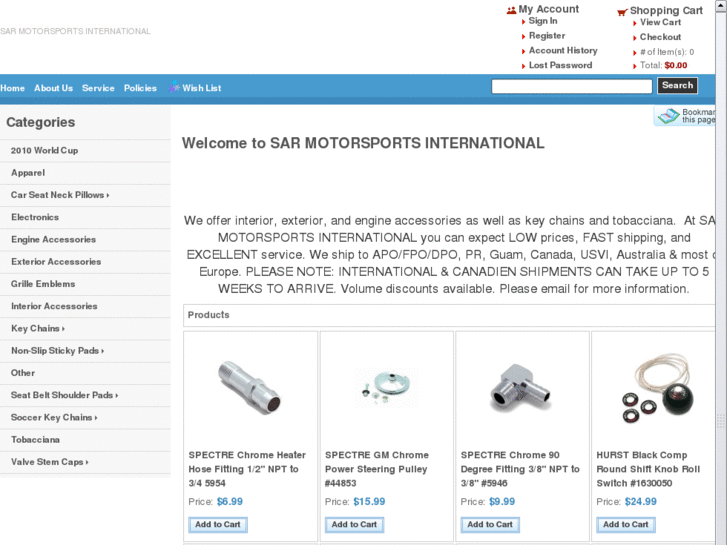Add the $9.99 90 degree fitting to cart
The height and width of the screenshot is (545, 727).
[490, 525]
